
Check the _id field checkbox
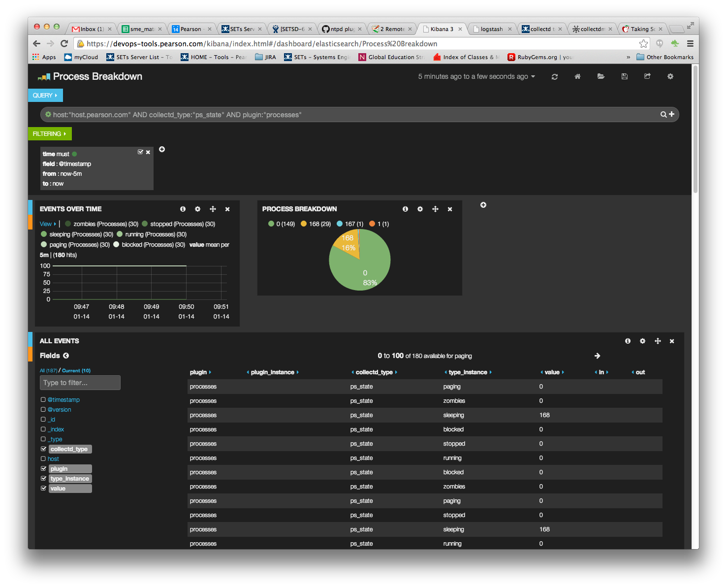coord(43,419)
